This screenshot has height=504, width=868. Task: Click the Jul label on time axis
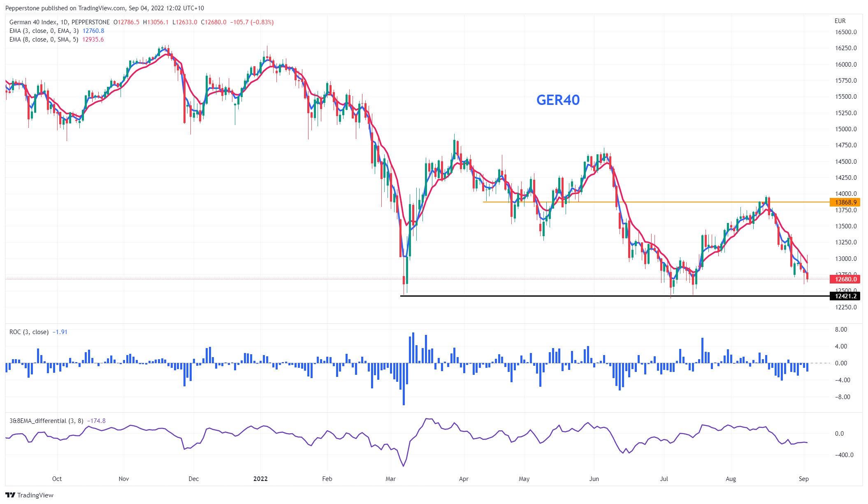point(663,479)
